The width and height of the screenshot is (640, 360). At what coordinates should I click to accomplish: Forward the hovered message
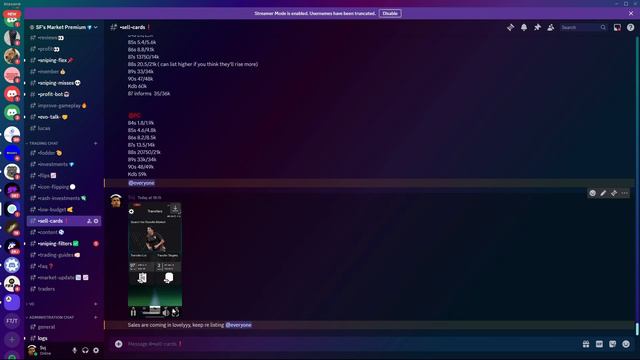click(x=613, y=193)
